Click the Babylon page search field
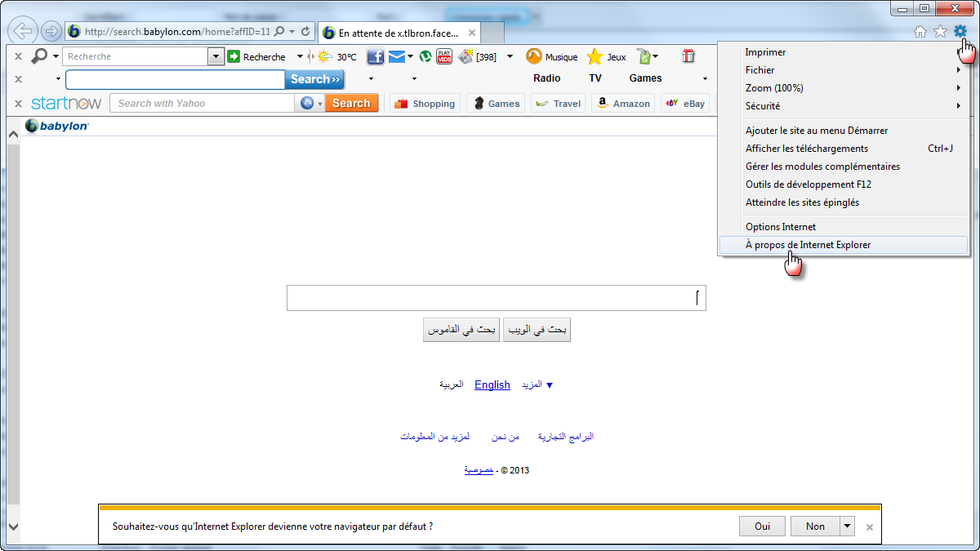 pyautogui.click(x=496, y=298)
